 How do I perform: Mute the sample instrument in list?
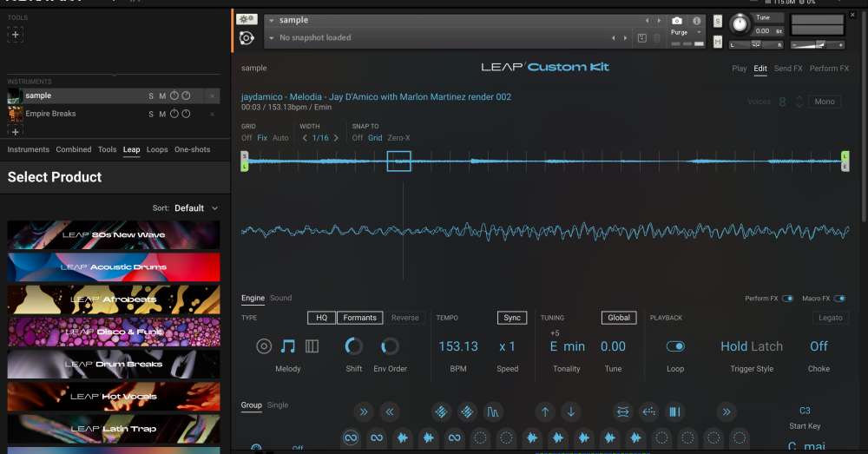(x=162, y=95)
